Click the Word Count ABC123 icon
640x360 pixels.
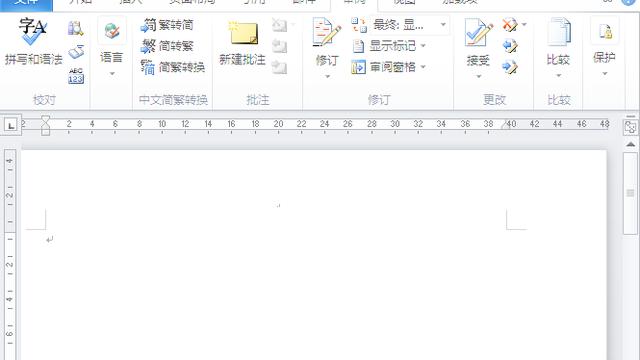click(76, 76)
